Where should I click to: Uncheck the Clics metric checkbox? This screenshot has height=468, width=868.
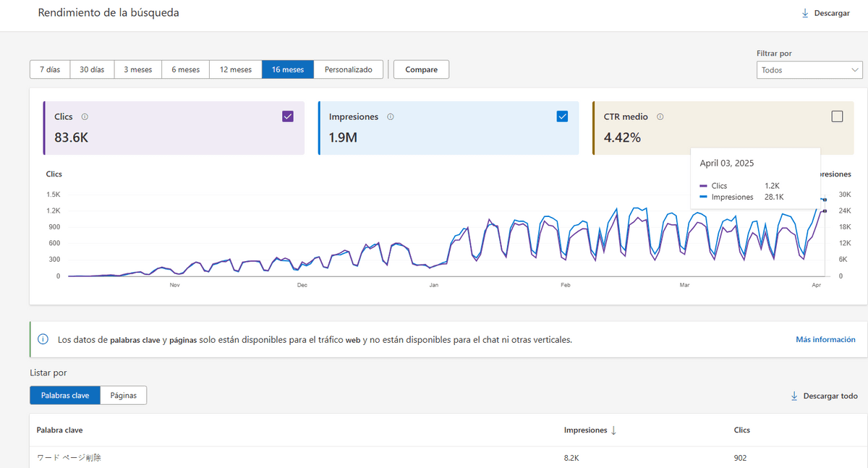coord(288,116)
